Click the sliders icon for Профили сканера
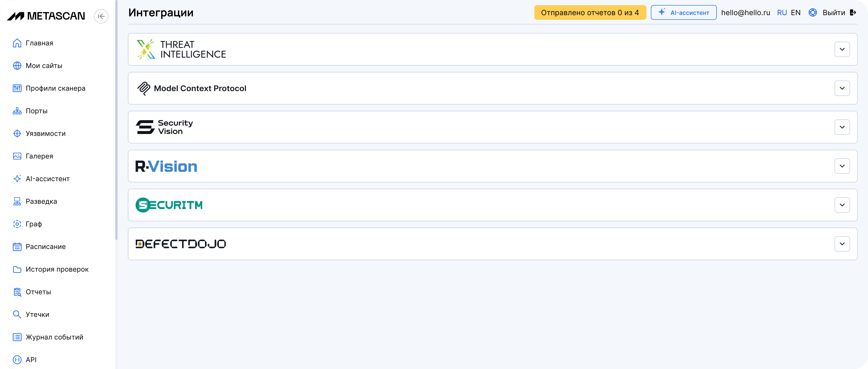Image resolution: width=868 pixels, height=369 pixels. click(x=17, y=88)
